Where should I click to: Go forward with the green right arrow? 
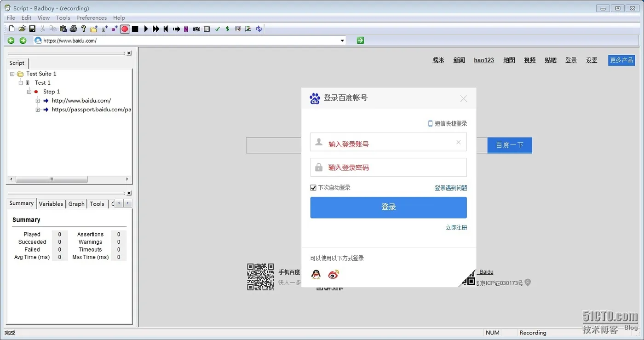point(23,40)
